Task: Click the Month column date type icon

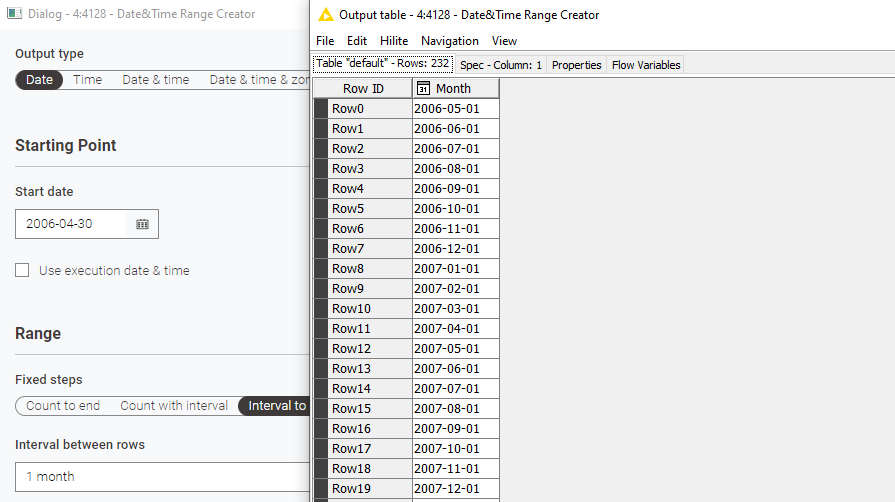Action: coord(423,89)
